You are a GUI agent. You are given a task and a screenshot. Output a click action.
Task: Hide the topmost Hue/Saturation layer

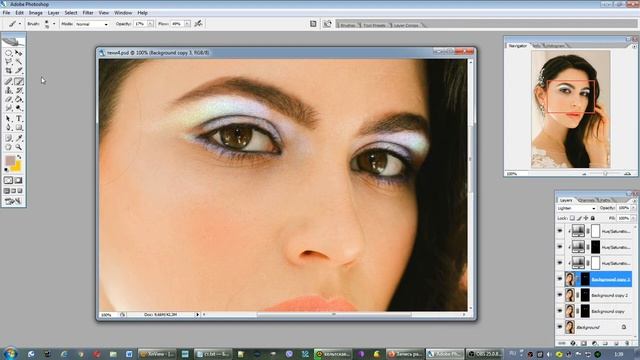560,231
